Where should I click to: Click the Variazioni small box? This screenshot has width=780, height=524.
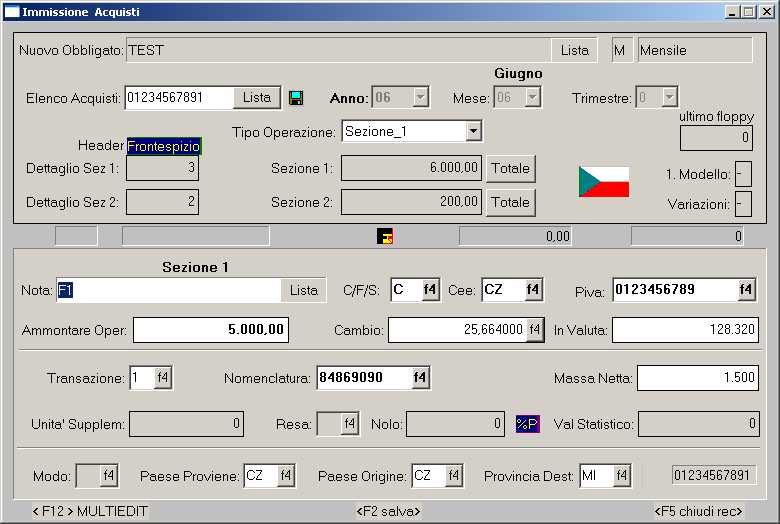point(743,204)
